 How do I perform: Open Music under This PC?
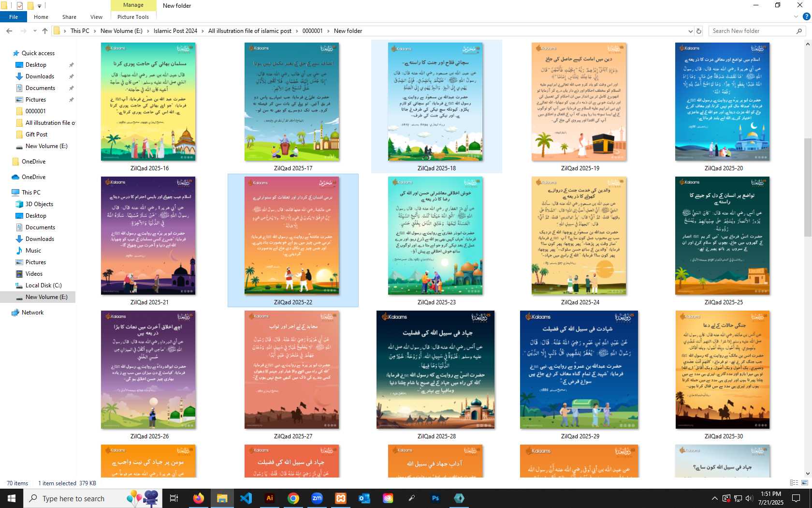(x=33, y=251)
